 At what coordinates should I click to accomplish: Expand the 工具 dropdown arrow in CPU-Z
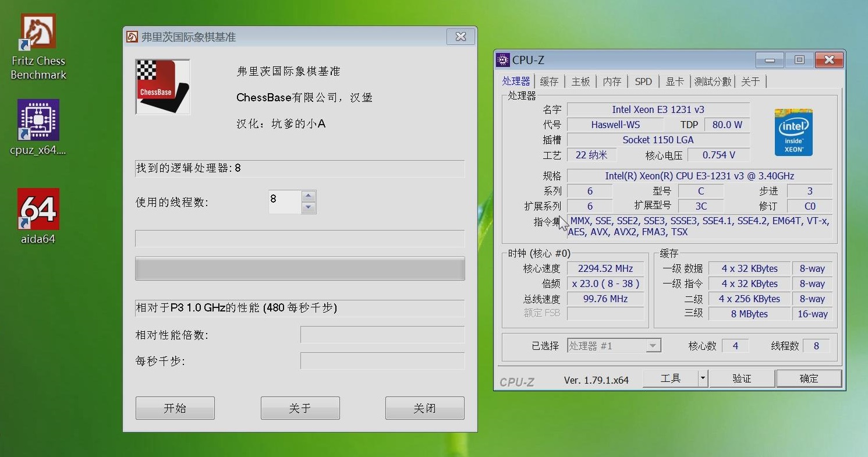[x=703, y=378]
